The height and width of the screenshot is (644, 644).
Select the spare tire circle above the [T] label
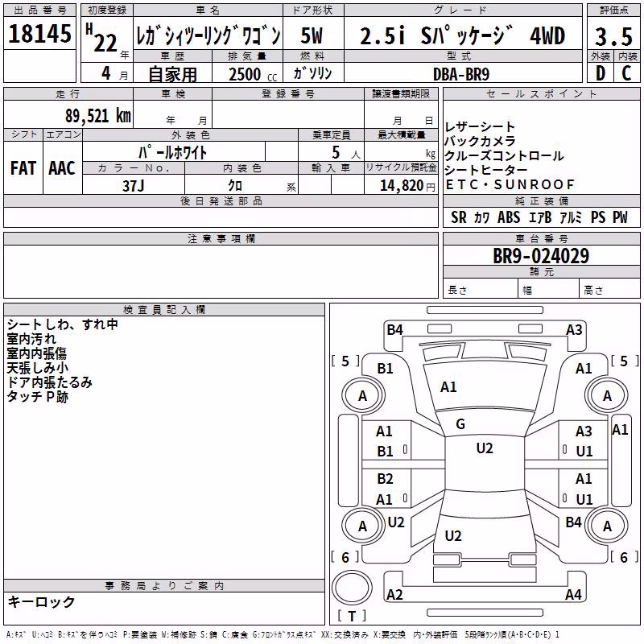[x=352, y=588]
